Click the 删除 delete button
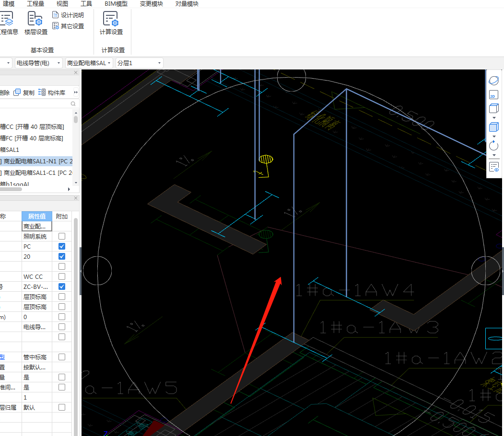 click(5, 92)
